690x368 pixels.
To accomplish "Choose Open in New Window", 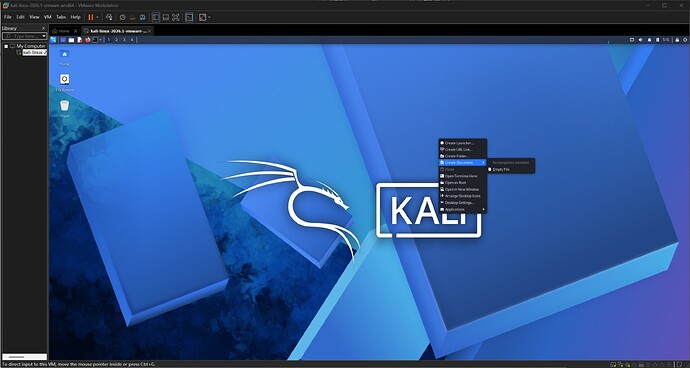I will [462, 189].
